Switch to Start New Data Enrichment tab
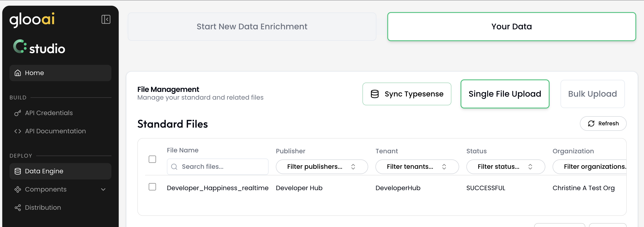 pyautogui.click(x=252, y=27)
